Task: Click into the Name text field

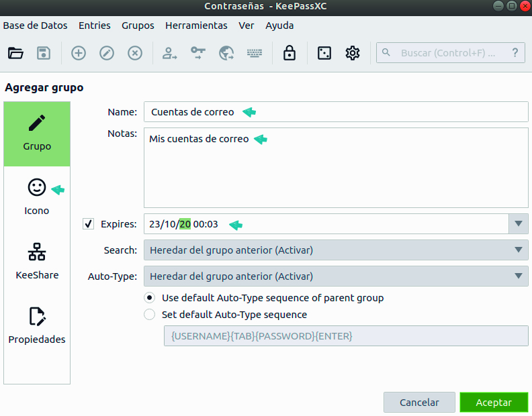Action: [336, 112]
